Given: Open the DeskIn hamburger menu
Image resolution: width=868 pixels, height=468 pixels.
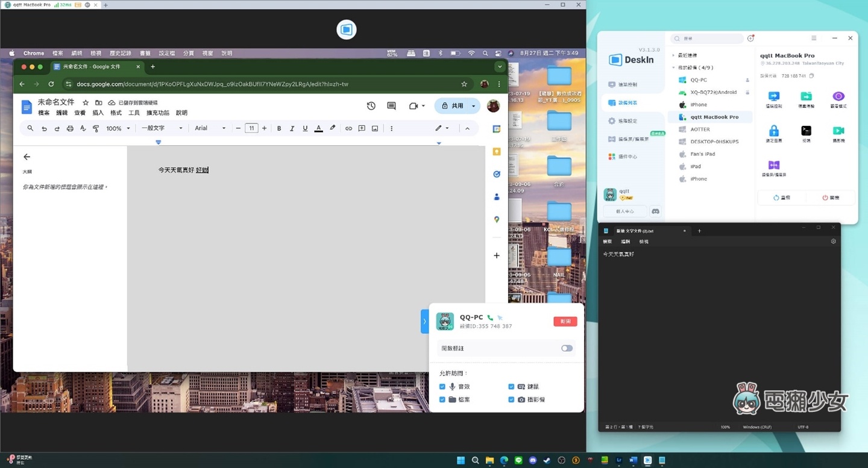Looking at the screenshot, I should click(x=814, y=38).
